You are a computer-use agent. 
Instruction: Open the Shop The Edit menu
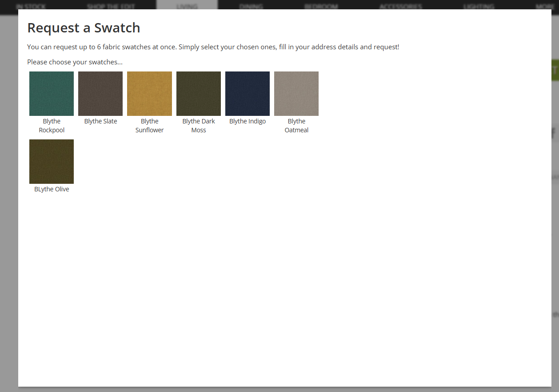pos(111,6)
